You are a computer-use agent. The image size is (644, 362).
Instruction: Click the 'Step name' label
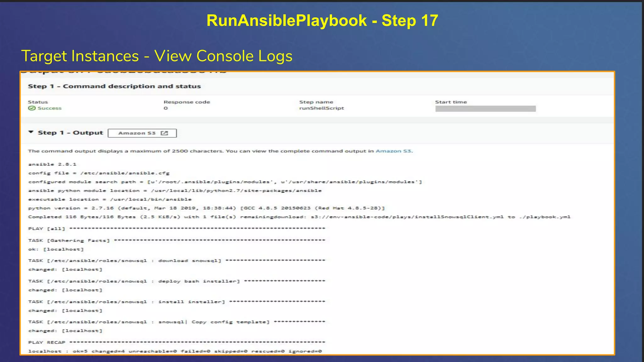coord(316,102)
